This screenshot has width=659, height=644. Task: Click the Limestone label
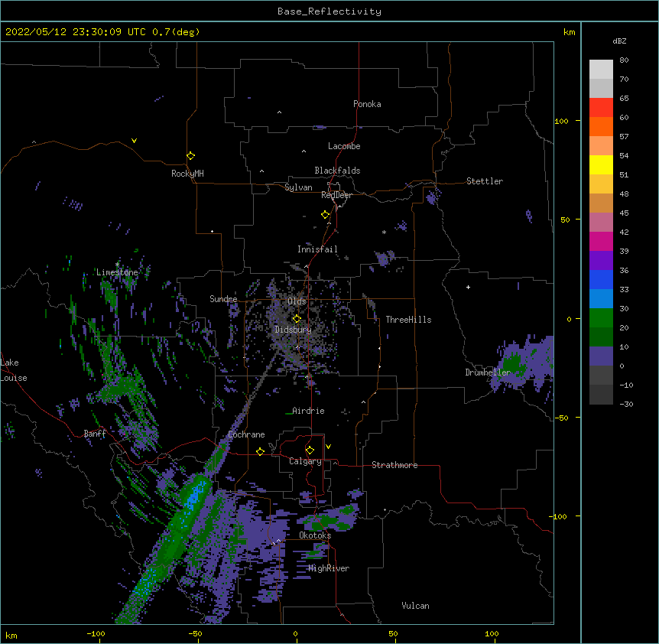[117, 272]
